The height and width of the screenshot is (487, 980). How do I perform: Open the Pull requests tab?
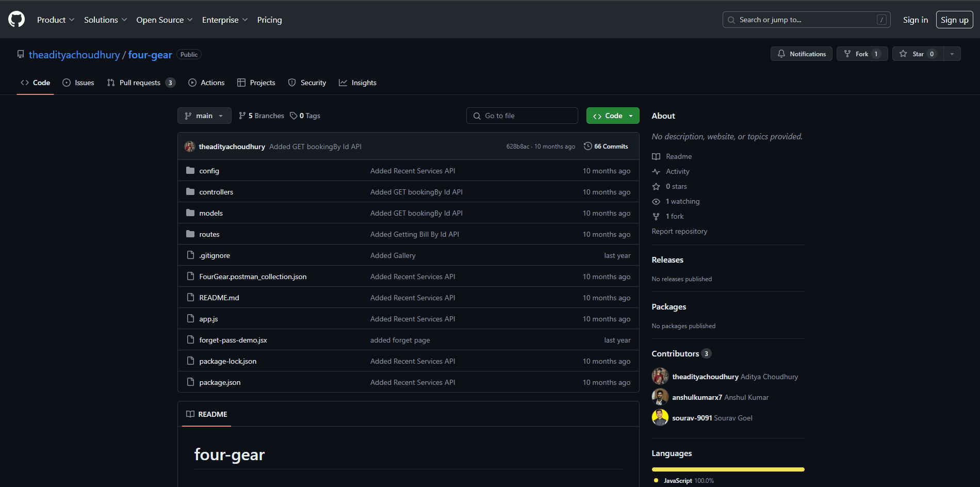(x=141, y=83)
